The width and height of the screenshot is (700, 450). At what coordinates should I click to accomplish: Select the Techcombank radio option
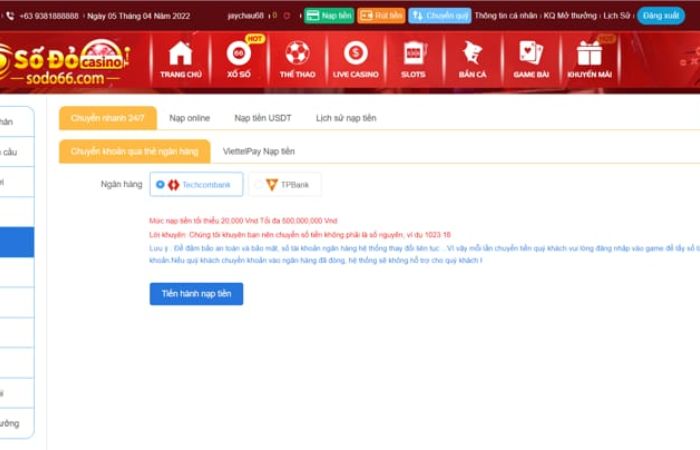pos(161,185)
